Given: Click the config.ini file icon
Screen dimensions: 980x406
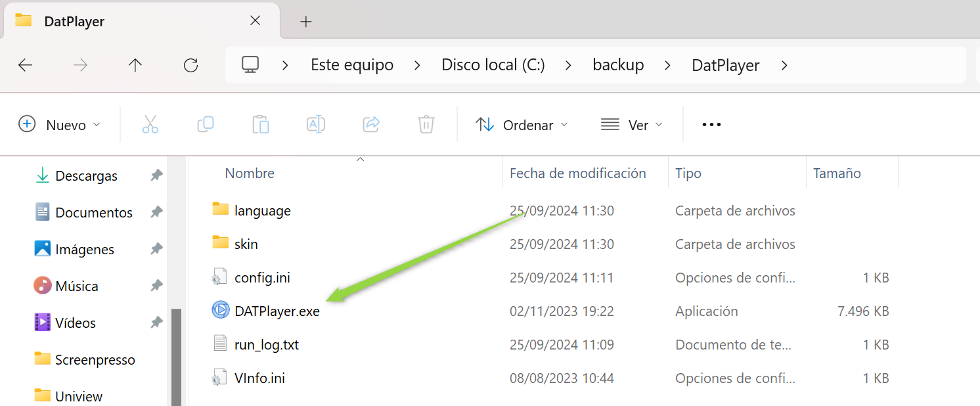Looking at the screenshot, I should pyautogui.click(x=219, y=277).
